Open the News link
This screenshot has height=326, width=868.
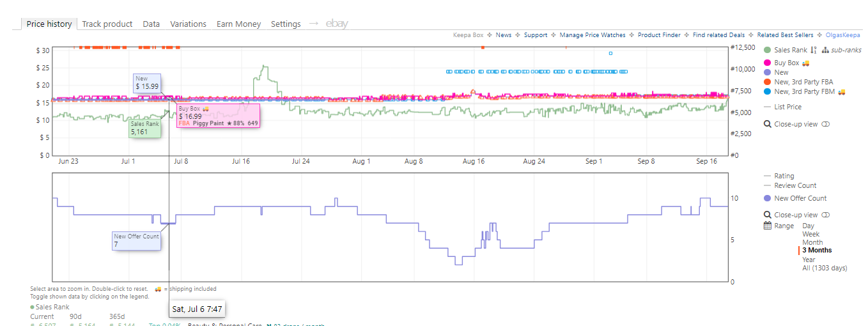pos(504,35)
